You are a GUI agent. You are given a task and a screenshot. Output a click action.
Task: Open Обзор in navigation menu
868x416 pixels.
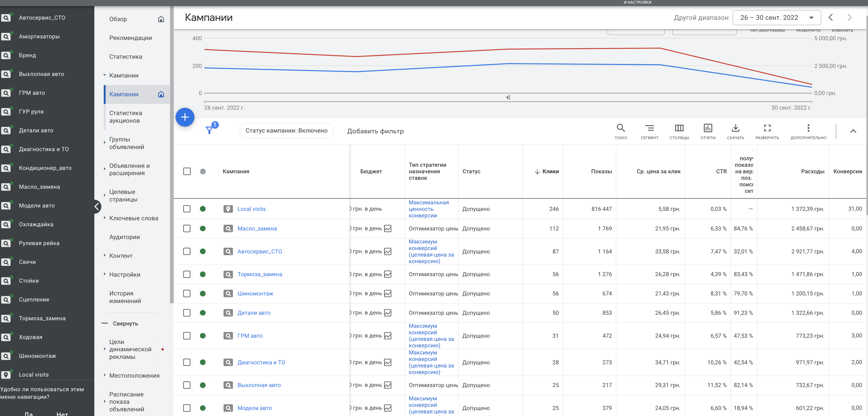pos(118,19)
